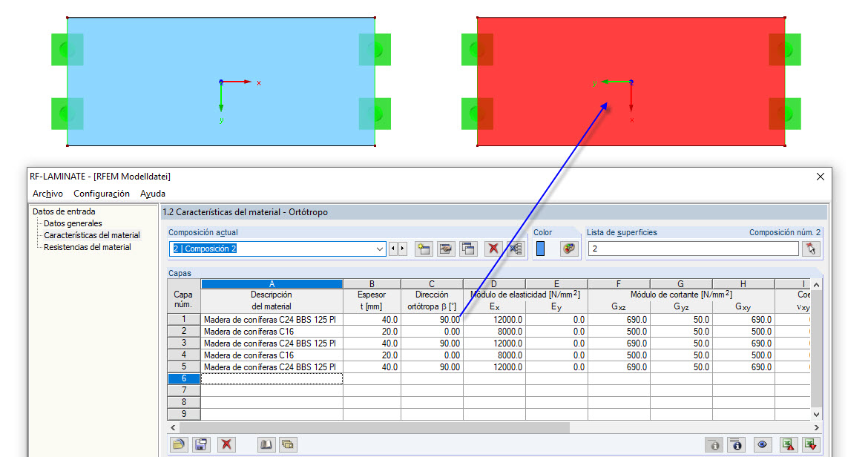Select Datos de entrada tree node
The height and width of the screenshot is (457, 868).
(x=64, y=211)
